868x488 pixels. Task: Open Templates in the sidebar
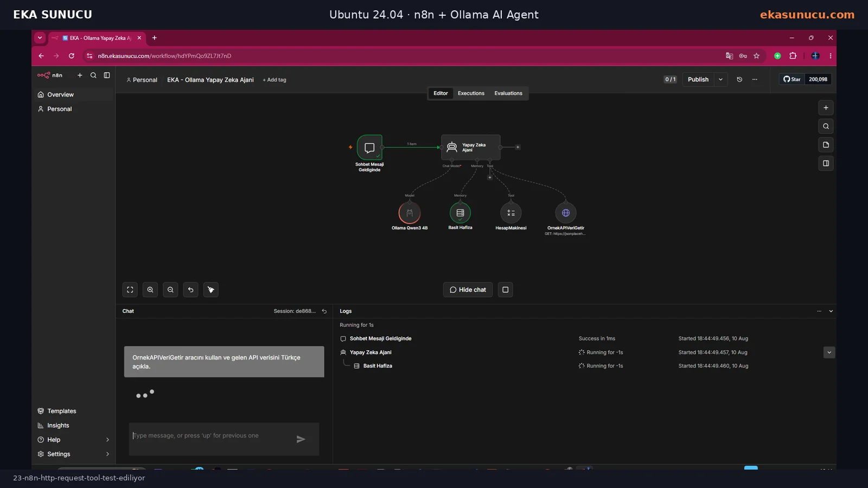(73, 411)
